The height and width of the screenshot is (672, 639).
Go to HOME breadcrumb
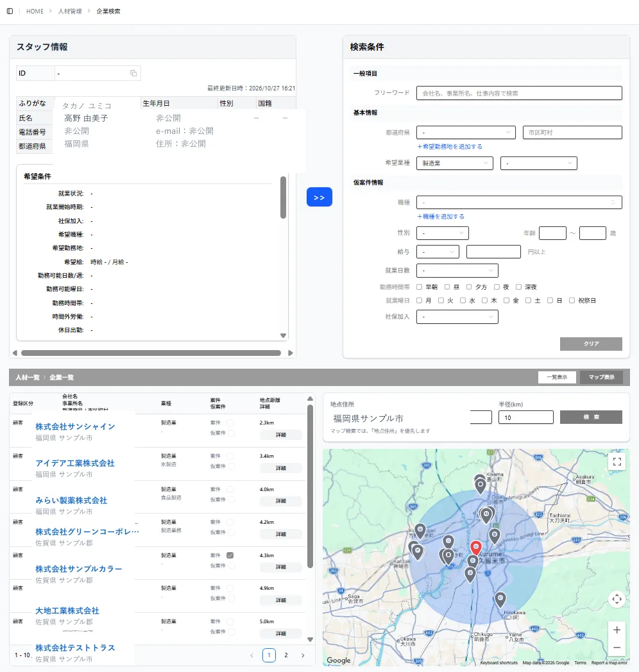click(x=35, y=11)
